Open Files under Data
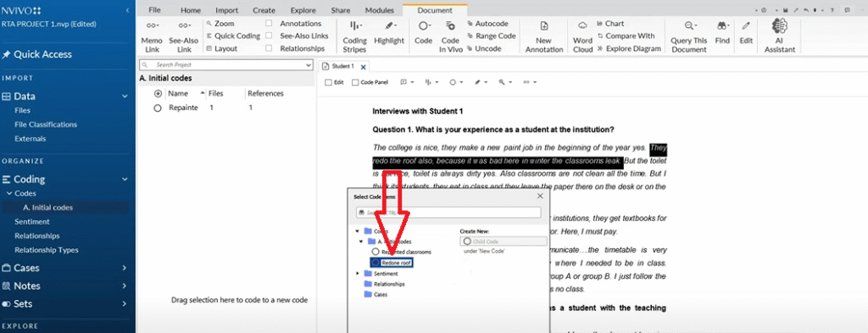 point(23,111)
